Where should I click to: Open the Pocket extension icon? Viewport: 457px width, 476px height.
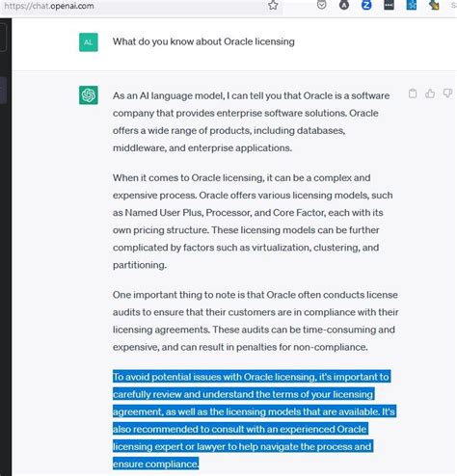[321, 5]
